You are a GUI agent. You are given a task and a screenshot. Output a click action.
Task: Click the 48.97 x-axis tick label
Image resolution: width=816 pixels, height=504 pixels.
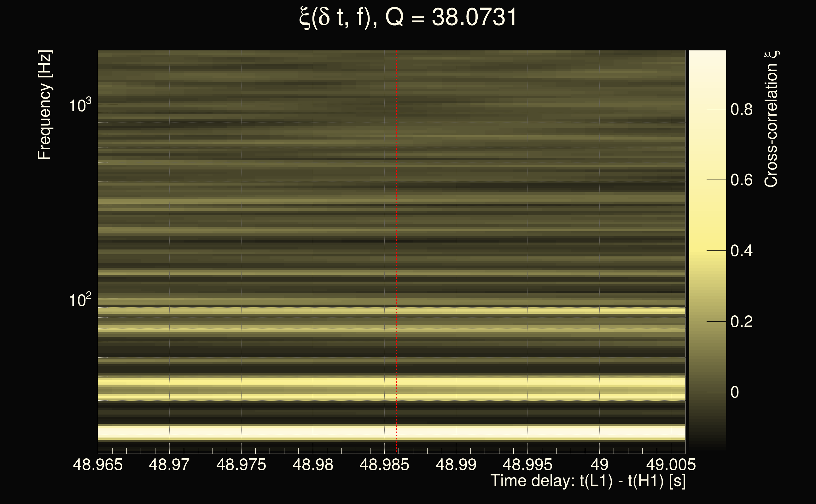click(169, 464)
